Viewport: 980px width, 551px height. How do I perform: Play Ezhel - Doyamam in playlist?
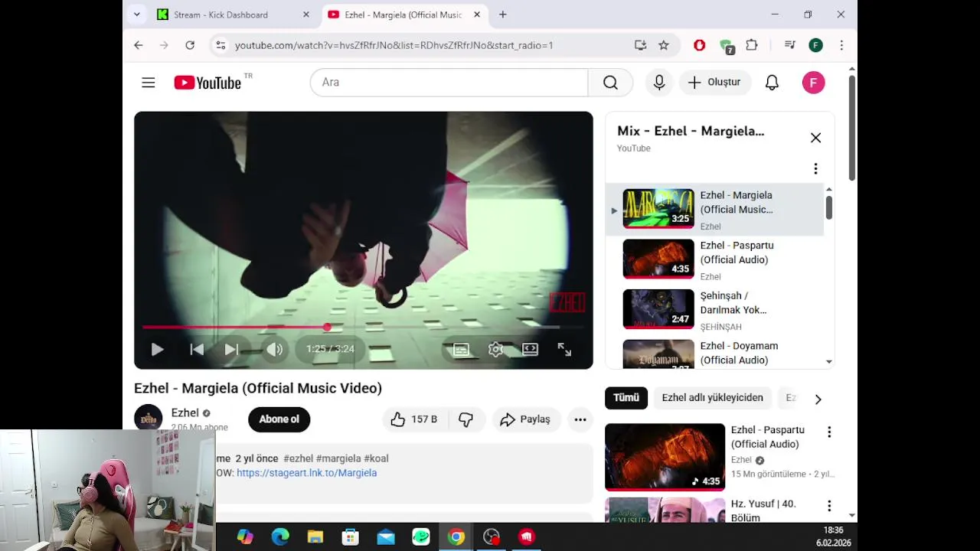click(715, 354)
